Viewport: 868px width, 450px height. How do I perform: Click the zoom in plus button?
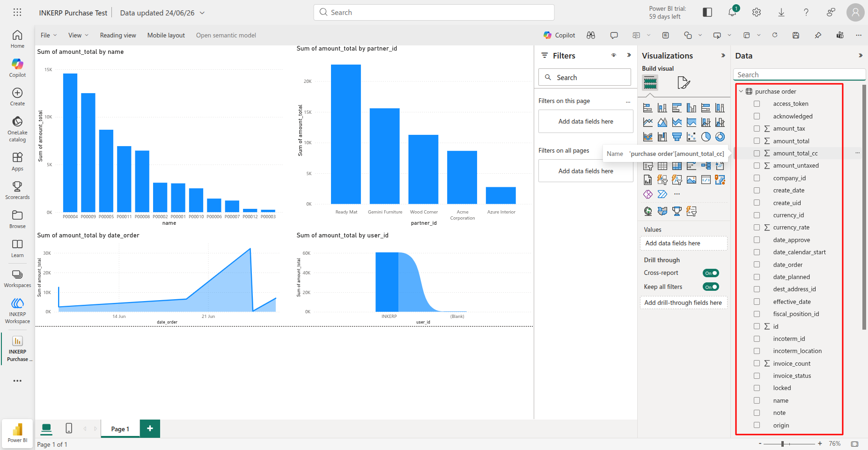(x=820, y=443)
